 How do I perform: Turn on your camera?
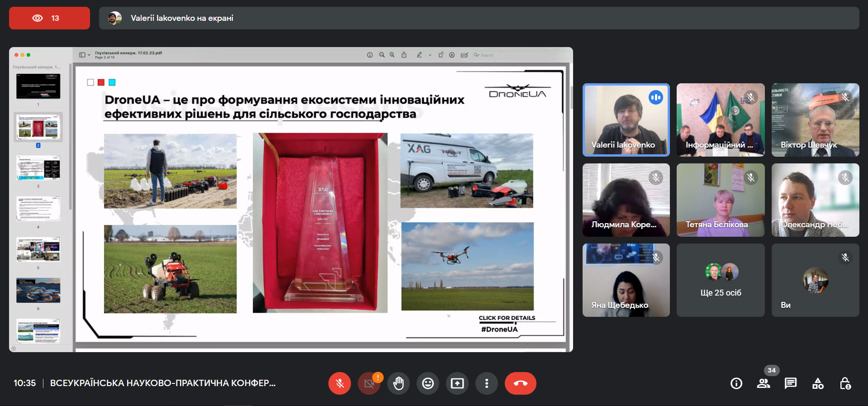(369, 383)
